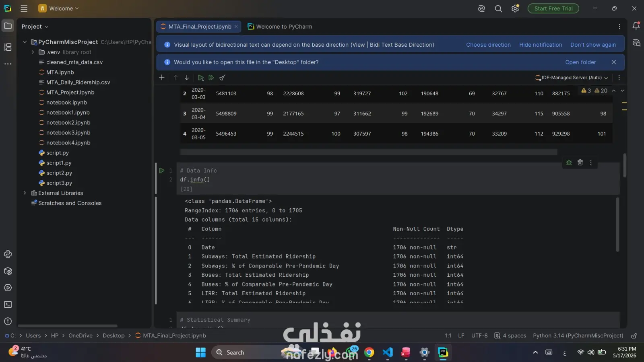The image size is (644, 362).
Task: Open the Python Packages tool window
Action: point(8,271)
